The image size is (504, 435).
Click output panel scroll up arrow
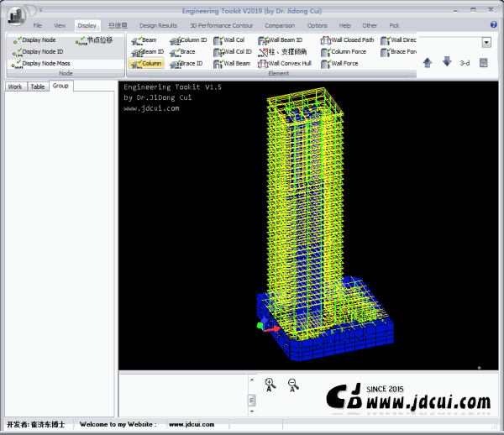click(x=252, y=380)
